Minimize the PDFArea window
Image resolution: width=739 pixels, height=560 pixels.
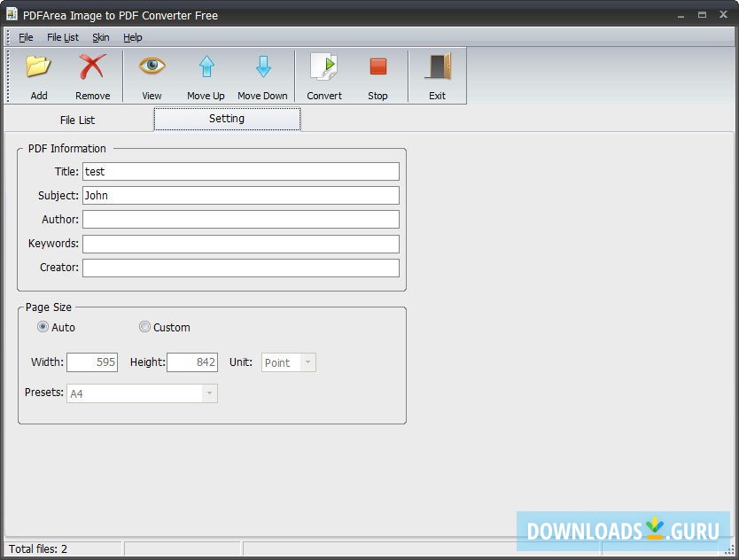pyautogui.click(x=681, y=16)
